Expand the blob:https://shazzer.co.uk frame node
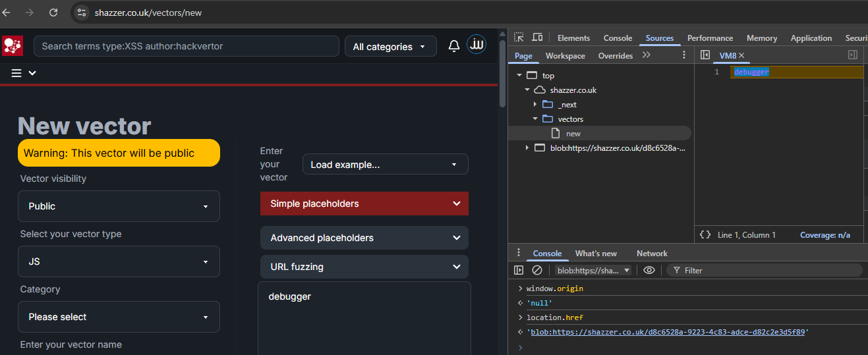 pyautogui.click(x=527, y=148)
